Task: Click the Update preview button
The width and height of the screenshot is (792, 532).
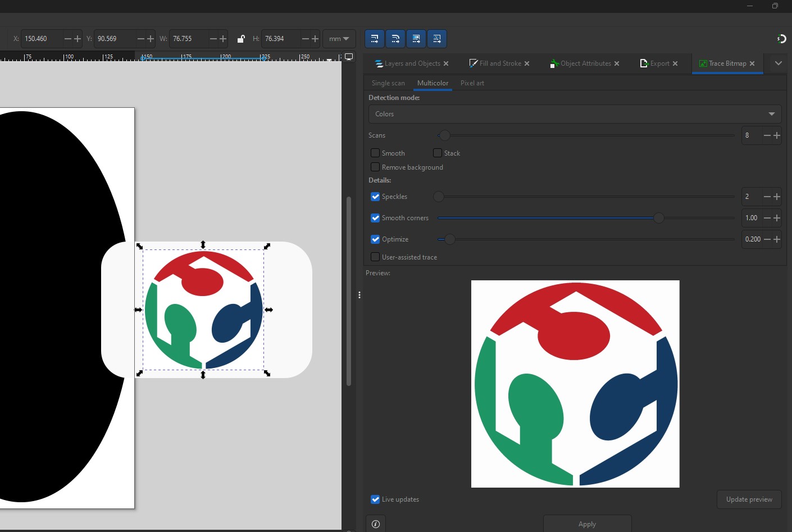Action: pyautogui.click(x=749, y=499)
